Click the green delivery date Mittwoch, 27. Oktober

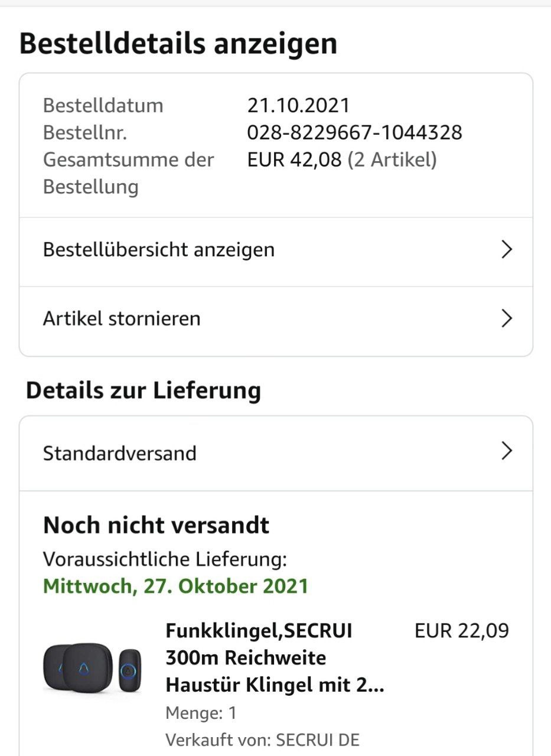(x=176, y=586)
